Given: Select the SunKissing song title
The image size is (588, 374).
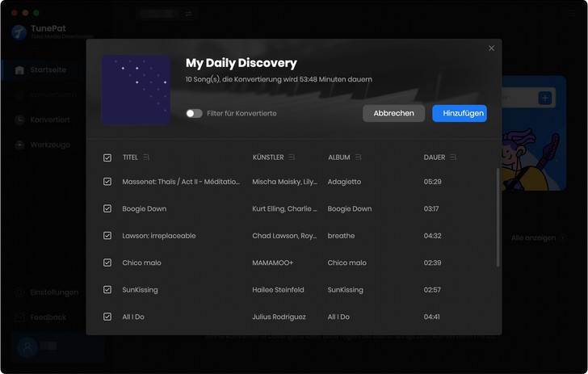Looking at the screenshot, I should coord(140,290).
